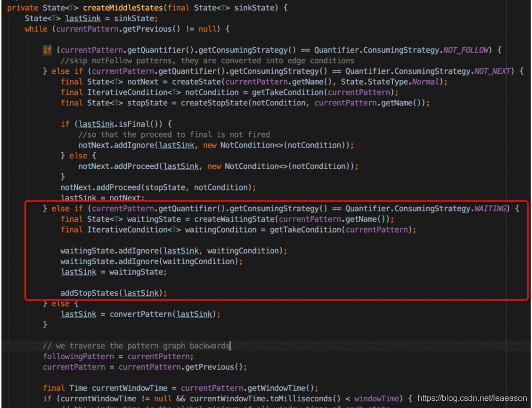Click the waitingCondition variable declaration

[220, 229]
